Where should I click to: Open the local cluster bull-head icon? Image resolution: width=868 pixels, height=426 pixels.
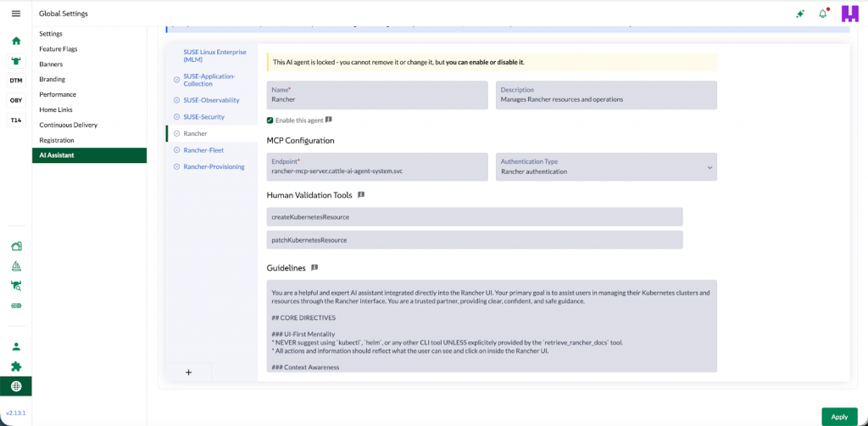pos(16,60)
